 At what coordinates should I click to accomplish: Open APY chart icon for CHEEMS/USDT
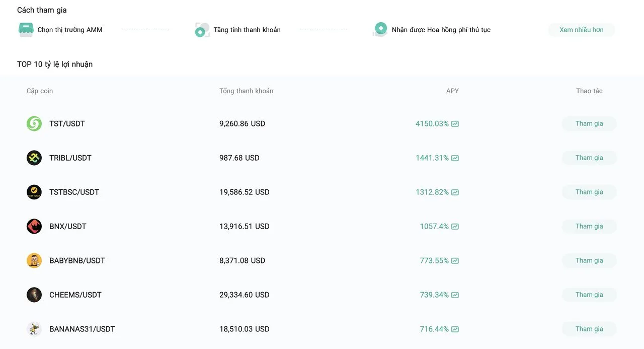tap(455, 295)
